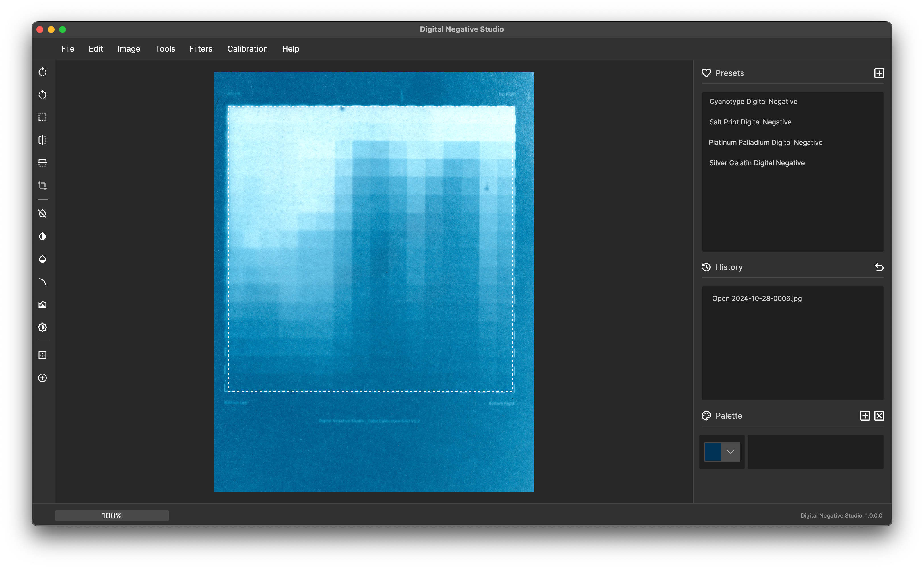Image resolution: width=924 pixels, height=568 pixels.
Task: Add a new preset
Action: (x=879, y=73)
